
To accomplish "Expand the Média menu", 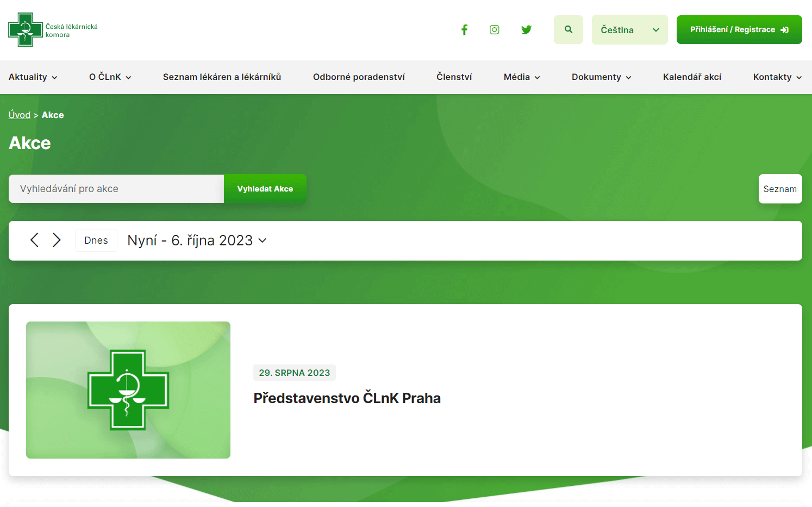I will tap(522, 77).
